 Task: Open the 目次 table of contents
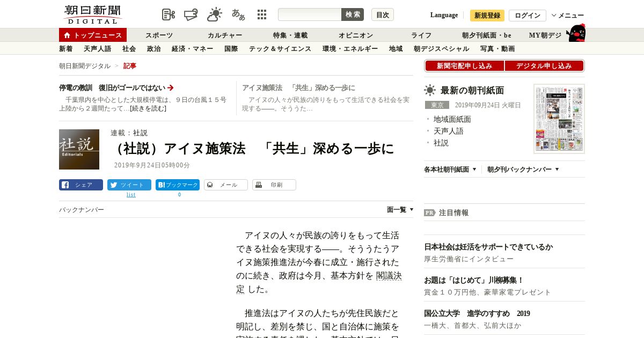tap(383, 15)
